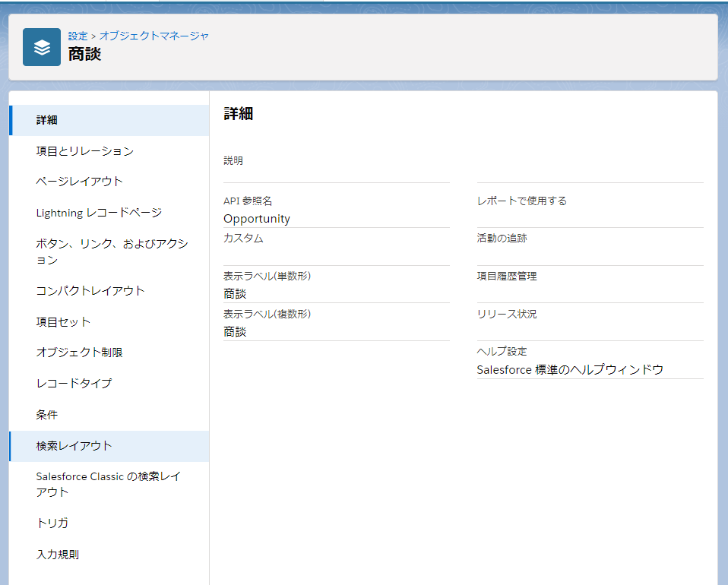Image resolution: width=728 pixels, height=585 pixels.
Task: Select 詳細 in the sidebar
Action: [x=109, y=120]
